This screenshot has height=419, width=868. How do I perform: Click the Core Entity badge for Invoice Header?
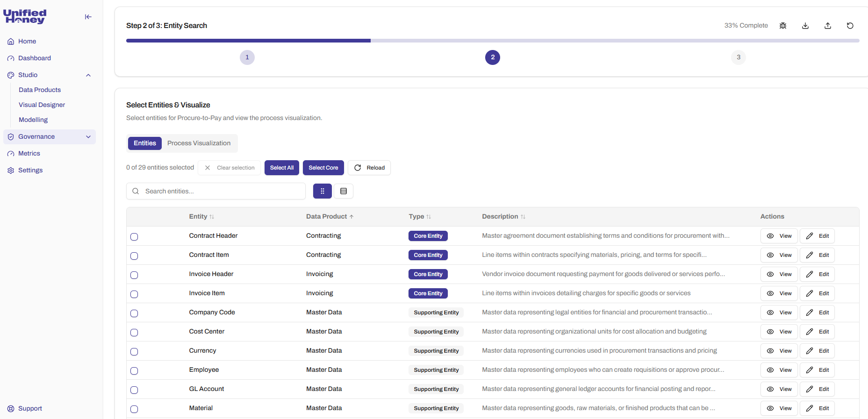pyautogui.click(x=428, y=274)
